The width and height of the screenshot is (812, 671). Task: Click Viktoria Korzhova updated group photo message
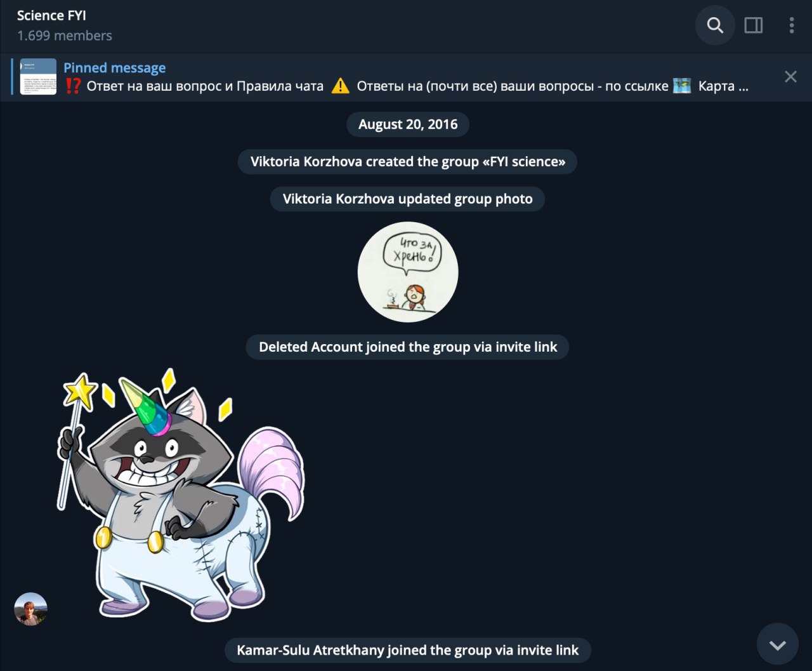pyautogui.click(x=407, y=199)
